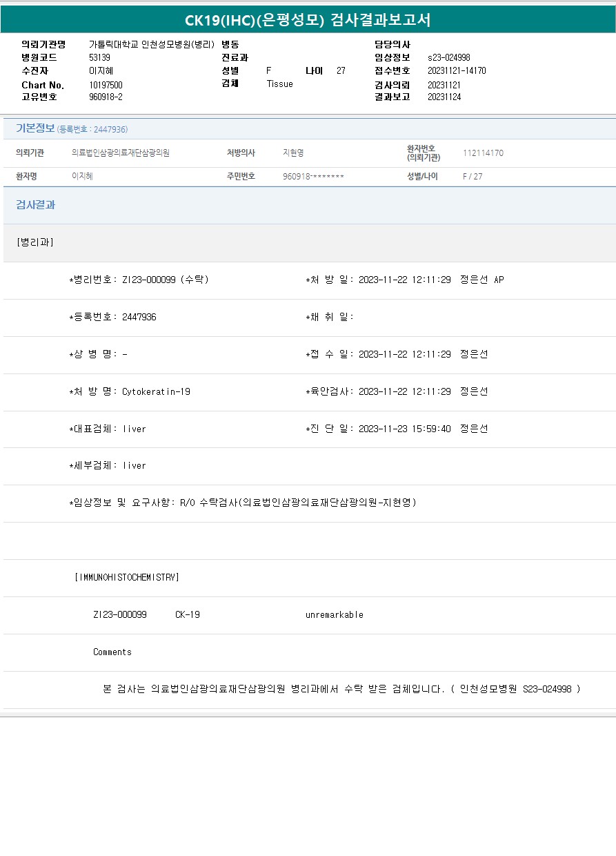This screenshot has height=856, width=616.
Task: Select the Comments label
Action: [112, 652]
